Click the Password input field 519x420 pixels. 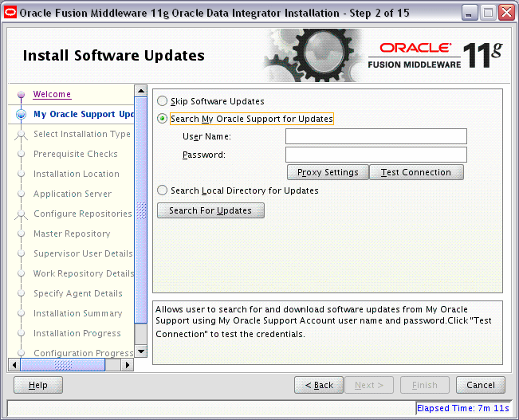[376, 155]
